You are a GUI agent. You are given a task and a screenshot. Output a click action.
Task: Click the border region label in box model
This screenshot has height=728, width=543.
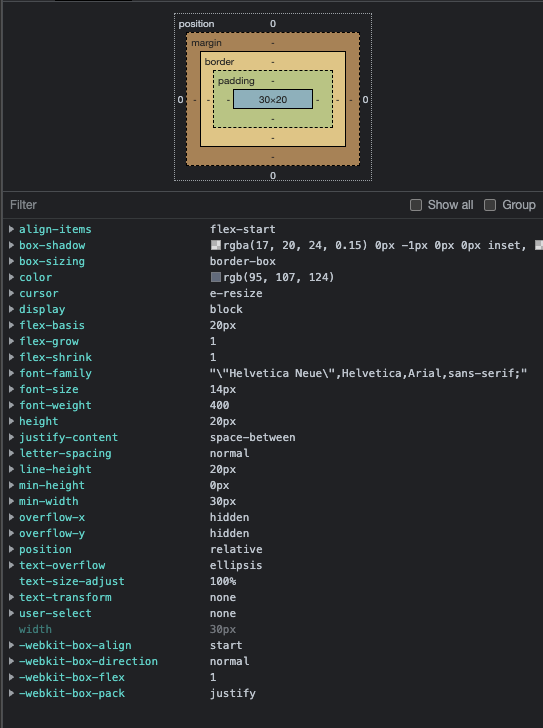click(x=219, y=62)
